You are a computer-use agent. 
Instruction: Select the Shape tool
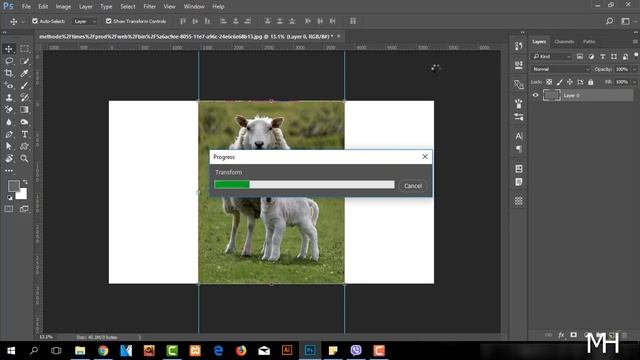(24, 146)
